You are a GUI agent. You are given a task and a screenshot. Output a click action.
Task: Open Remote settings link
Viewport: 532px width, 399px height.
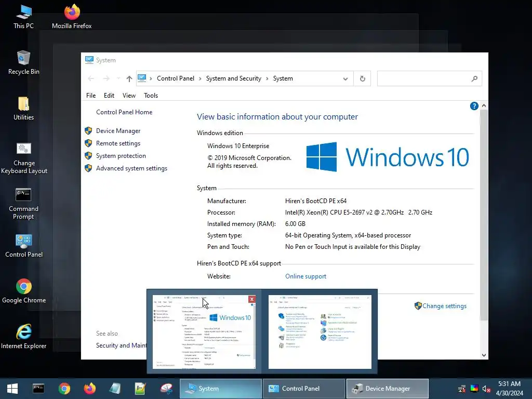pos(118,143)
